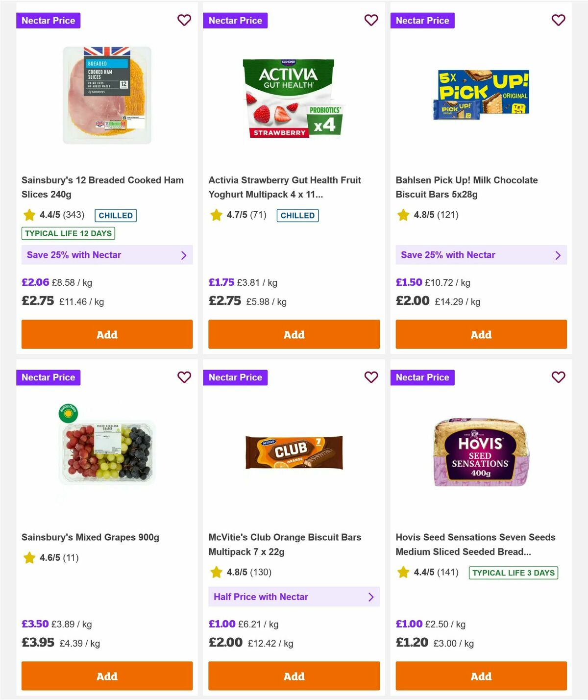Viewport: 588px width, 700px height.
Task: Add Hovis seeded bread to basket
Action: 481,676
